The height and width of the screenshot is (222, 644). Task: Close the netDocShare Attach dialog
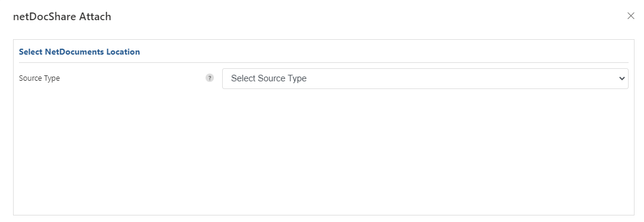coord(631,15)
